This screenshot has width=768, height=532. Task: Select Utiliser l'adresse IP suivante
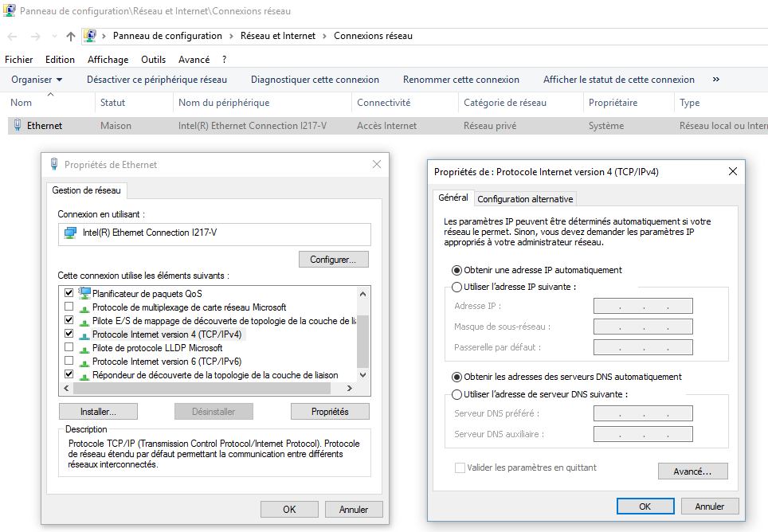point(456,288)
